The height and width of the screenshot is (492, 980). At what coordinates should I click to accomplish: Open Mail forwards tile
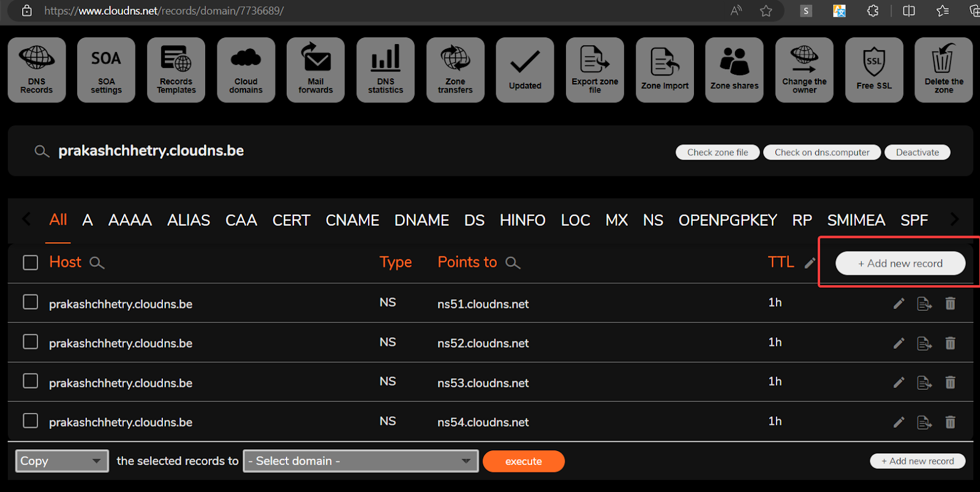(315, 70)
